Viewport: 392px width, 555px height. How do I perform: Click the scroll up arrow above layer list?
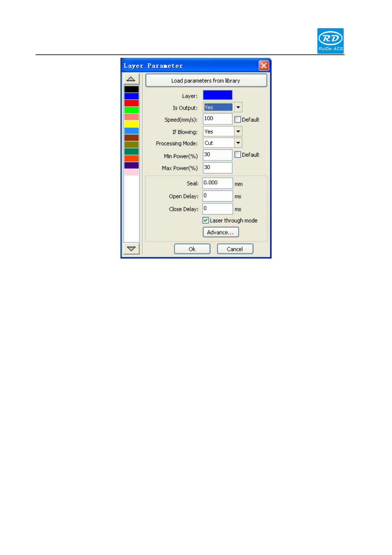click(x=131, y=79)
